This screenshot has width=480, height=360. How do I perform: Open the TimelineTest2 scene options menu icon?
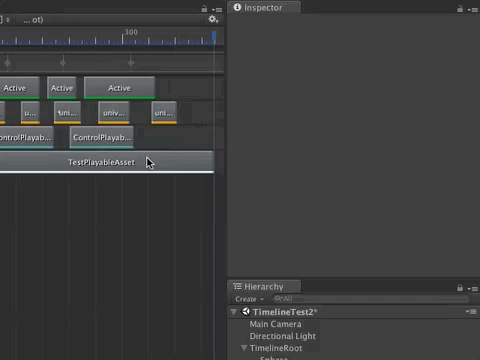point(471,312)
